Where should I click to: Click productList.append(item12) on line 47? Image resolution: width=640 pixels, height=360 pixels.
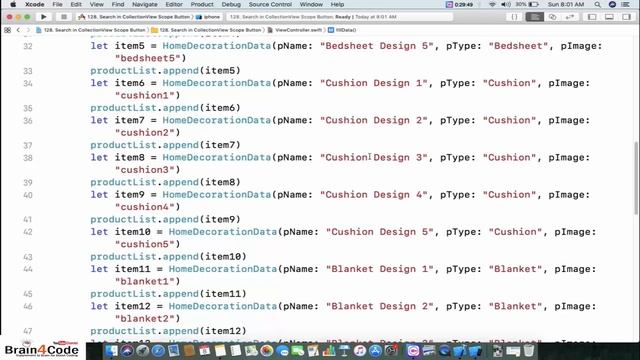(x=169, y=331)
